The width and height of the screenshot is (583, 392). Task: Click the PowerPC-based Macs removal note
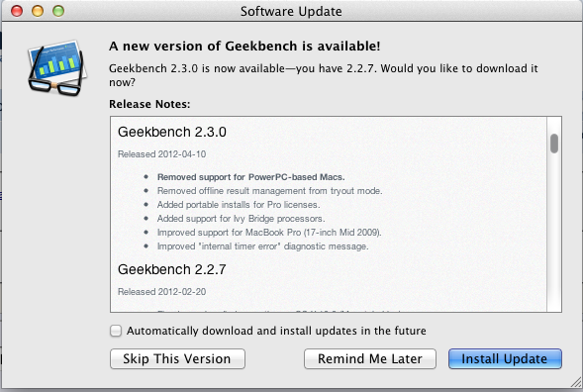pos(251,177)
